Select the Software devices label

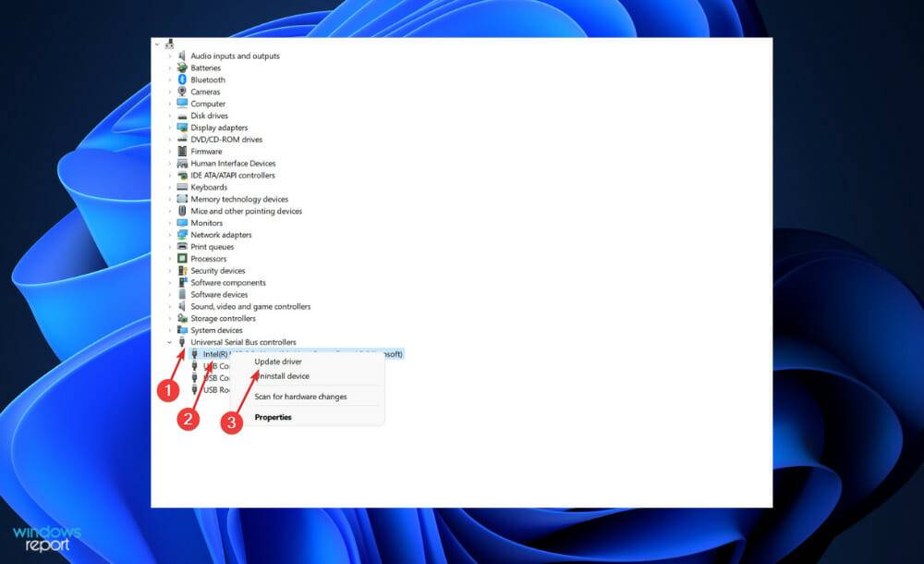point(219,294)
